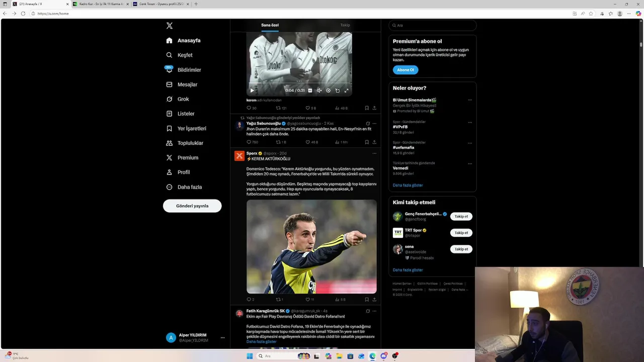Open Profil in the sidebar
Viewport: 644px width, 362px height.
178,172
